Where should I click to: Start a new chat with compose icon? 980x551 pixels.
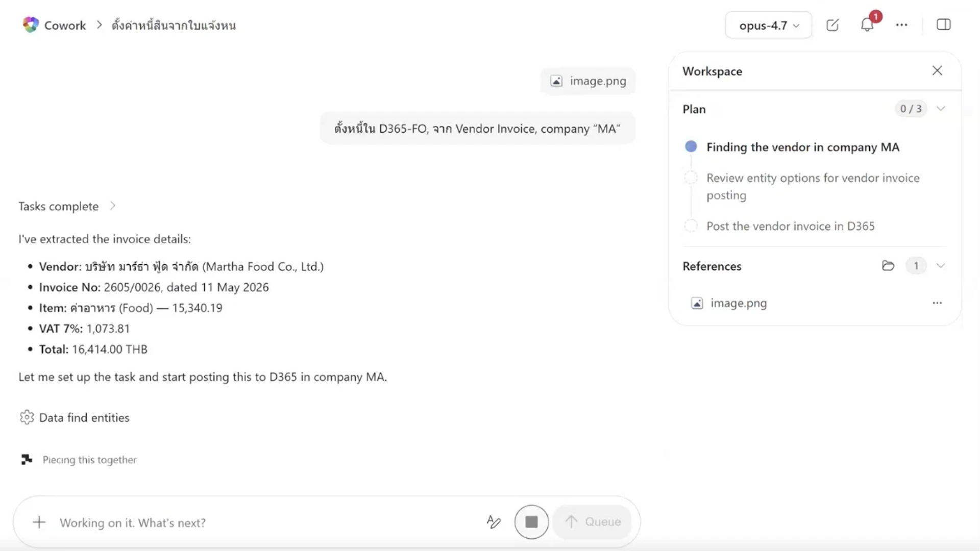click(832, 25)
